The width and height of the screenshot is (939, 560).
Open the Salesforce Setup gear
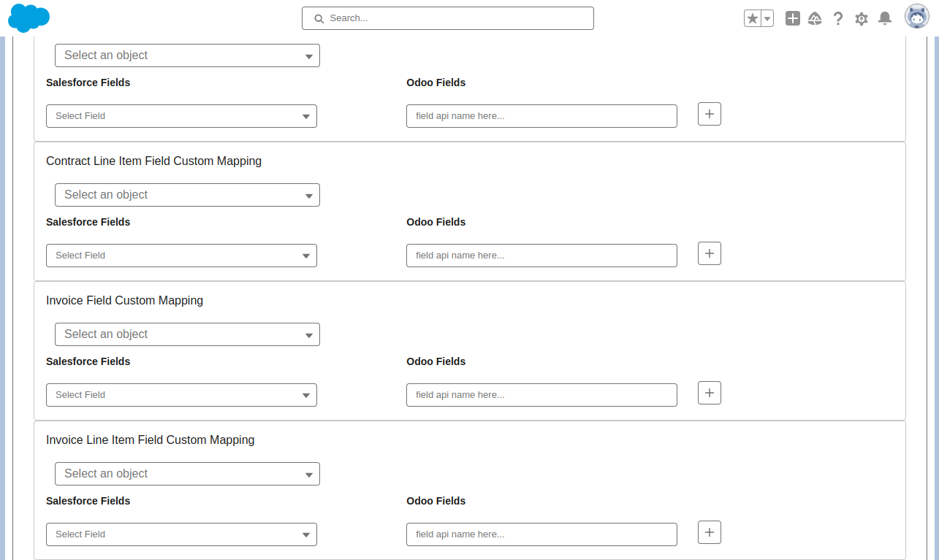(861, 18)
